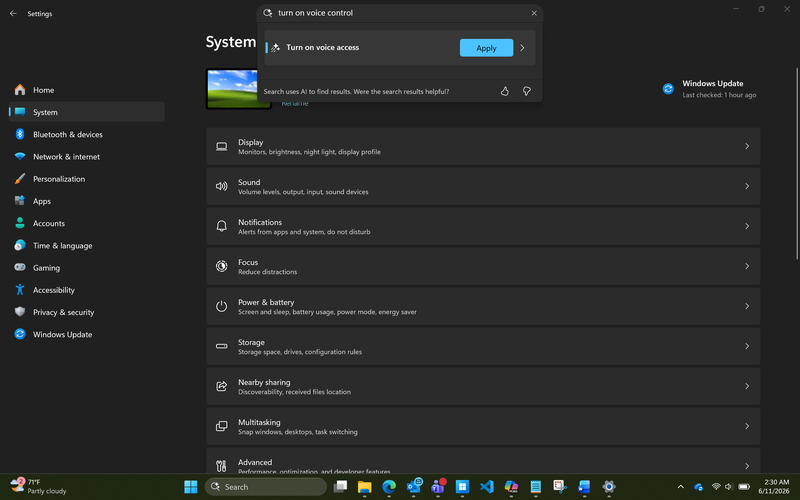Open Outlook from the taskbar
This screenshot has width=800, height=500.
click(414, 486)
